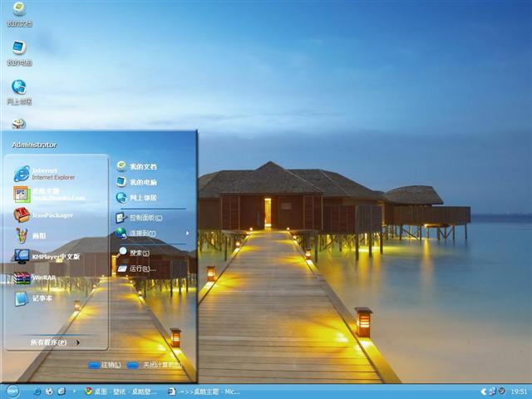Open the Run (运行) dialog entry
The width and height of the screenshot is (532, 399).
pos(136,268)
